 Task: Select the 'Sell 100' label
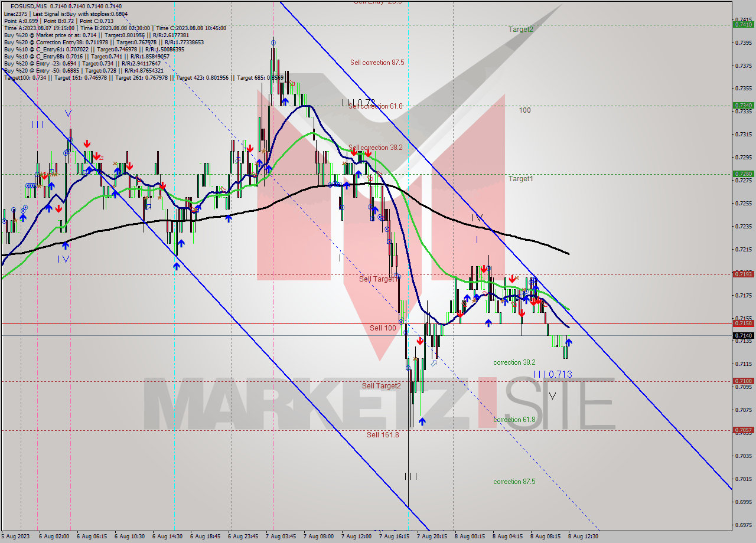coord(383,328)
